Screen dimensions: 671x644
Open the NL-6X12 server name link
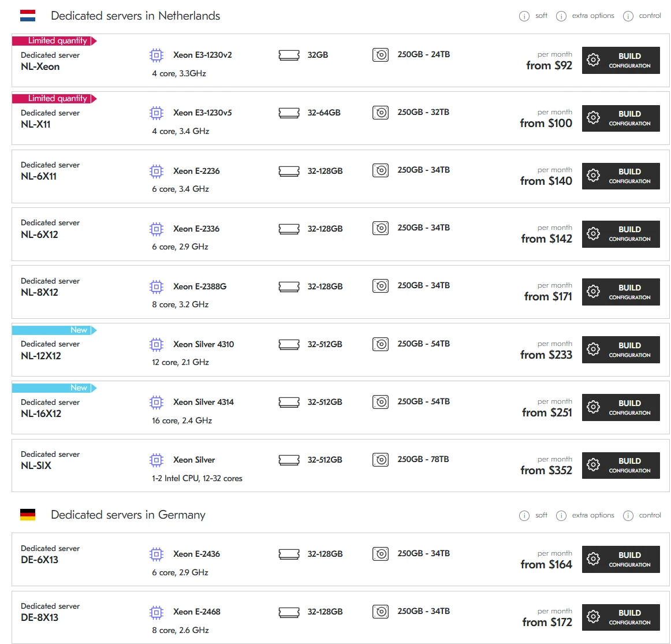point(39,234)
